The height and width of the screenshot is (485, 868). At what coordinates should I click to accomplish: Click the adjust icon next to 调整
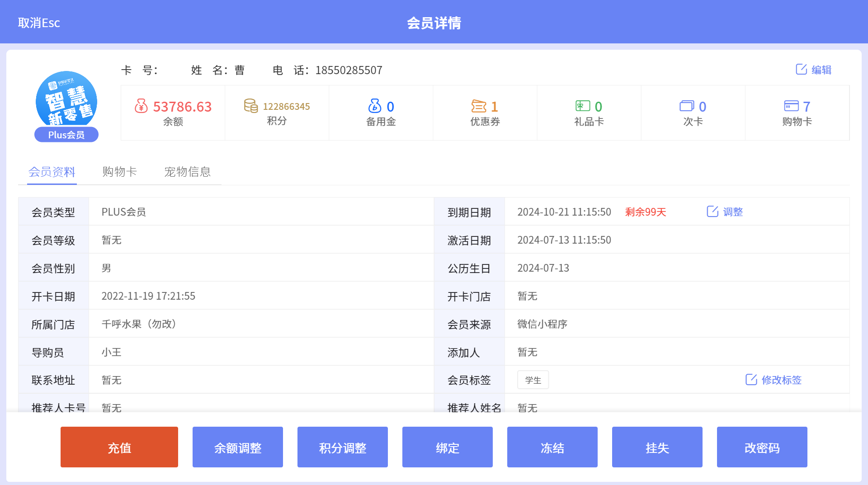(x=712, y=211)
